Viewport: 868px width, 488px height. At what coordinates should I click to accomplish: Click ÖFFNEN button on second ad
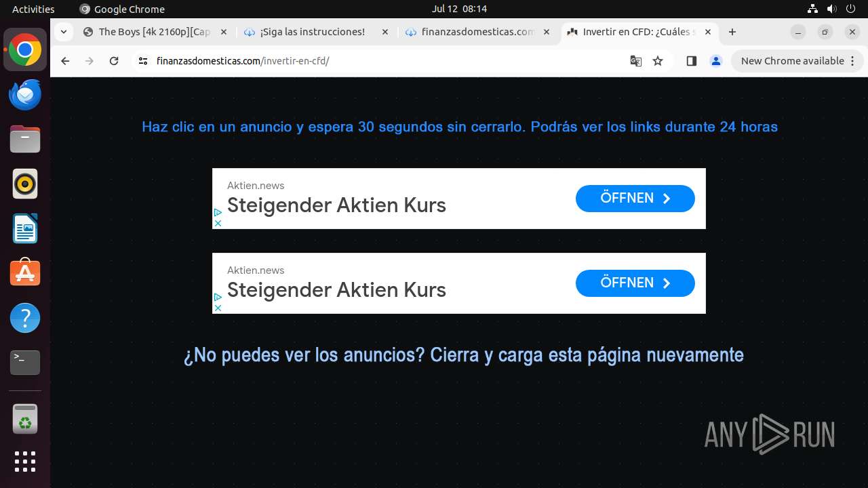click(x=635, y=283)
